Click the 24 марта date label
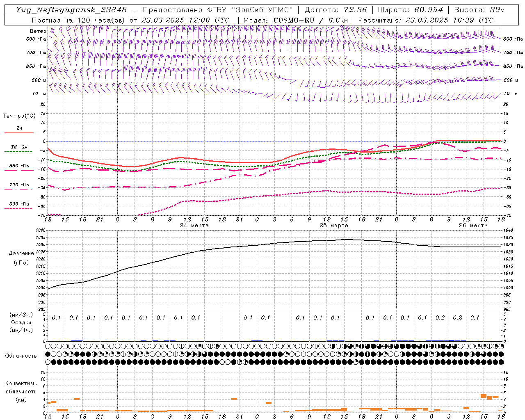525x420 pixels. click(194, 226)
